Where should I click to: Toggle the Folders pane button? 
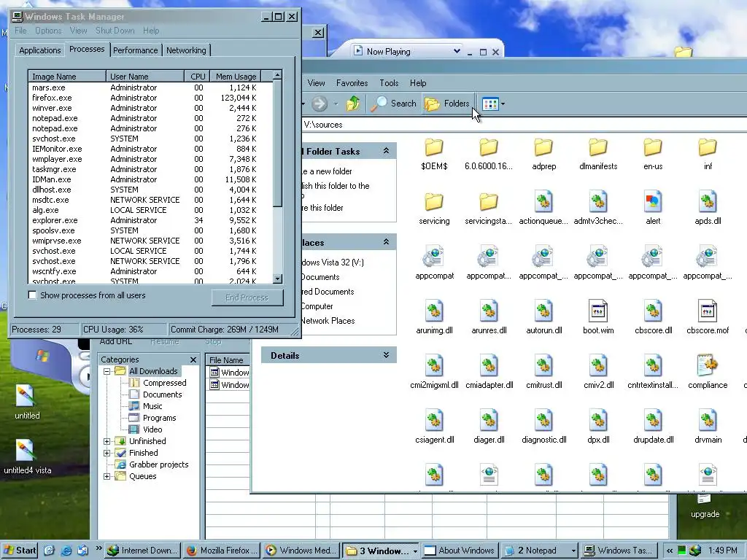coord(447,104)
